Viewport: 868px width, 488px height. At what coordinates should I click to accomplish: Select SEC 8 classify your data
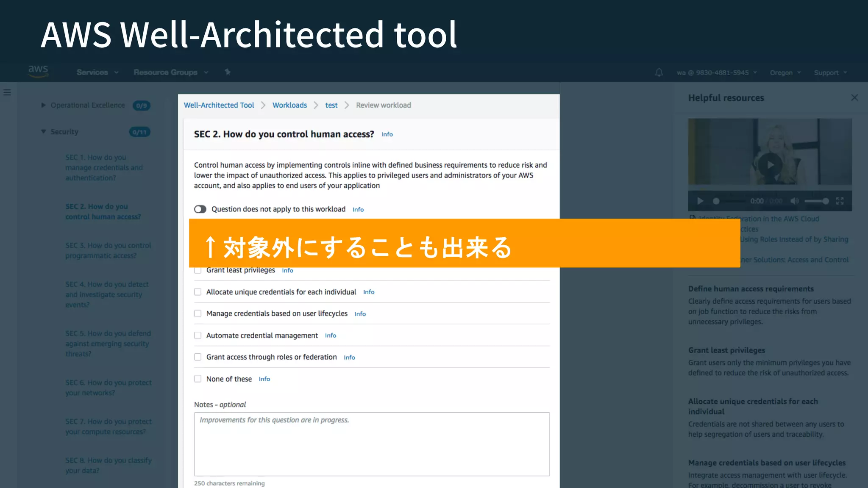pos(108,466)
